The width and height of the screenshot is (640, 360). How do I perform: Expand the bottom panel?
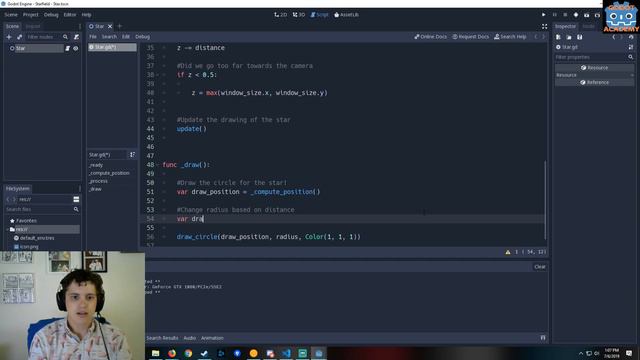(x=543, y=338)
